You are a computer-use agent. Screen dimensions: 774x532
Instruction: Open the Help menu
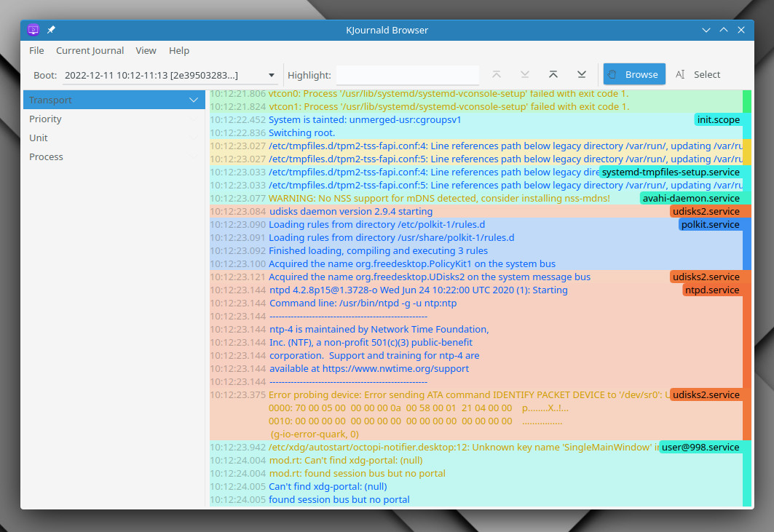[178, 50]
